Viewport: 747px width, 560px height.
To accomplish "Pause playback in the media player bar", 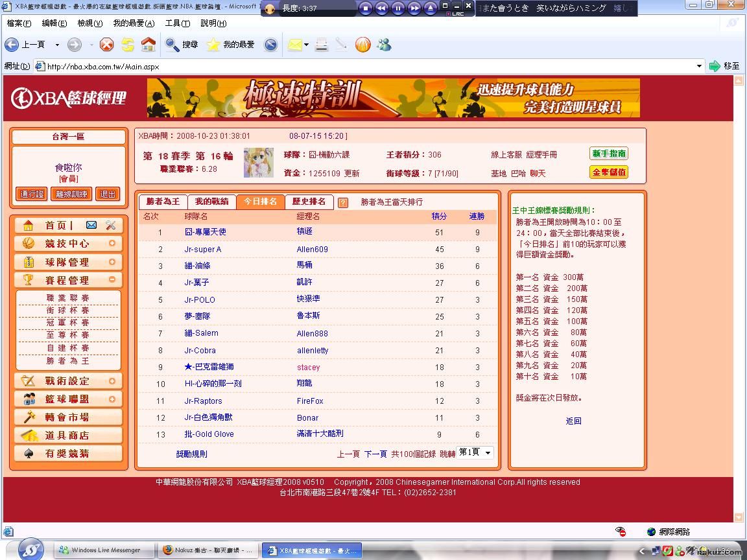I will 398,8.
